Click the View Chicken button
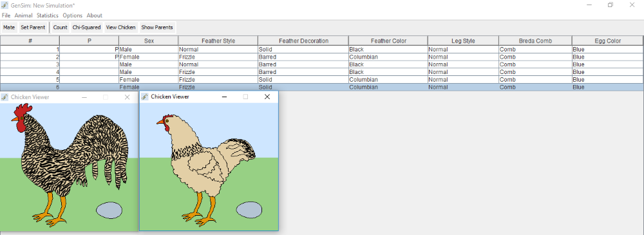This screenshot has width=644, height=235. click(121, 28)
